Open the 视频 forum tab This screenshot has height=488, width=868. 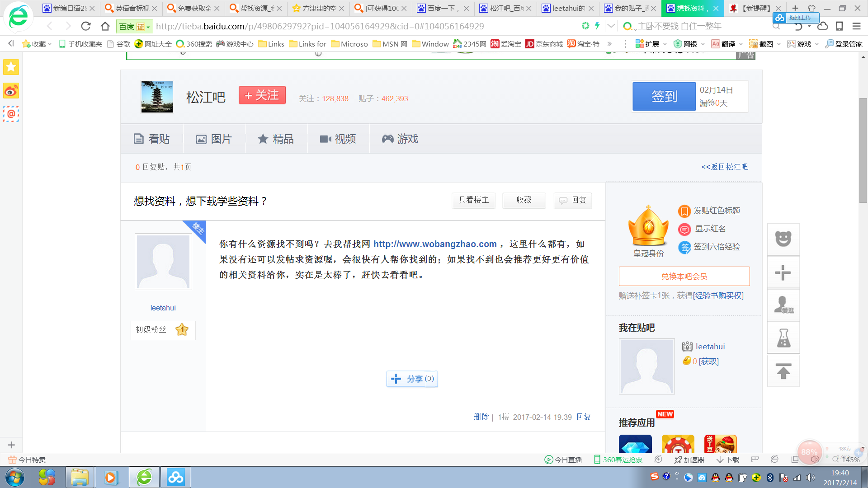pos(338,139)
